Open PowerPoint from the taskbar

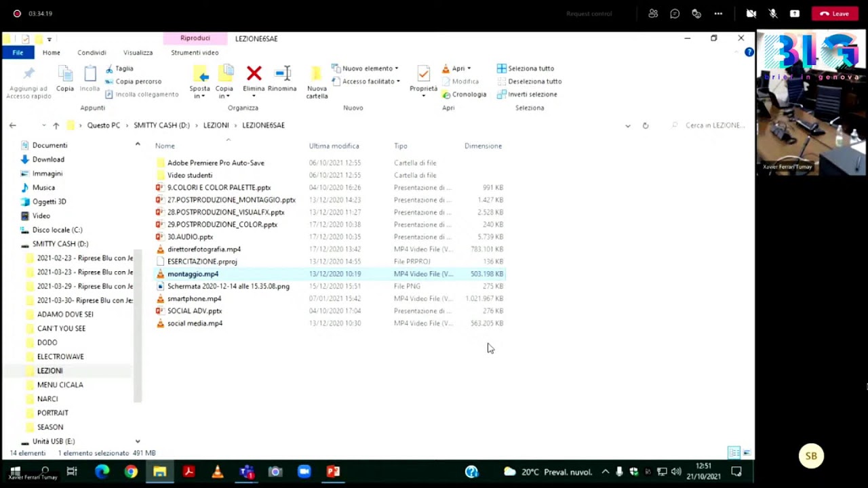coord(333,472)
